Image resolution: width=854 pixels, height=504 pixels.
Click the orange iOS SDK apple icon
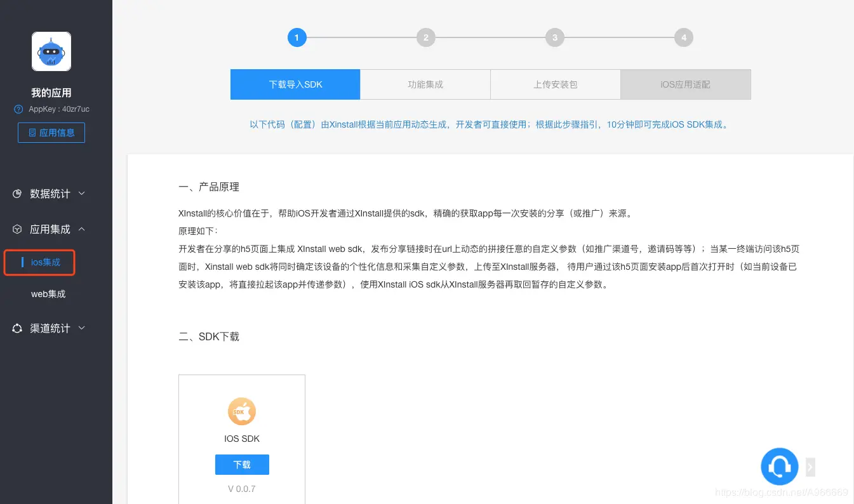click(242, 411)
